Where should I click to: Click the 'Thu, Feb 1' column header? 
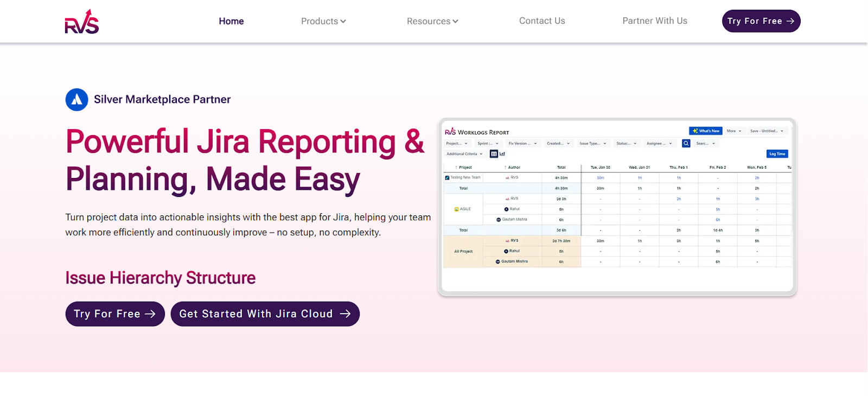tap(679, 167)
